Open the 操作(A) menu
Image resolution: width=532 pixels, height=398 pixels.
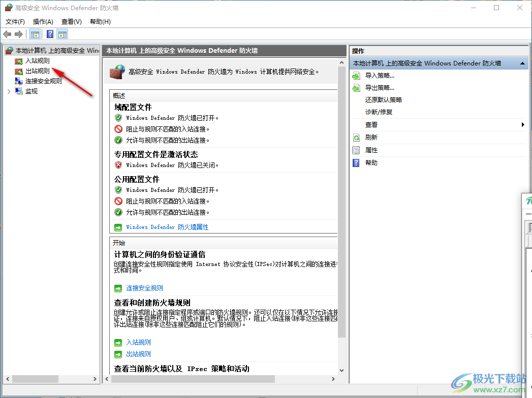[43, 22]
